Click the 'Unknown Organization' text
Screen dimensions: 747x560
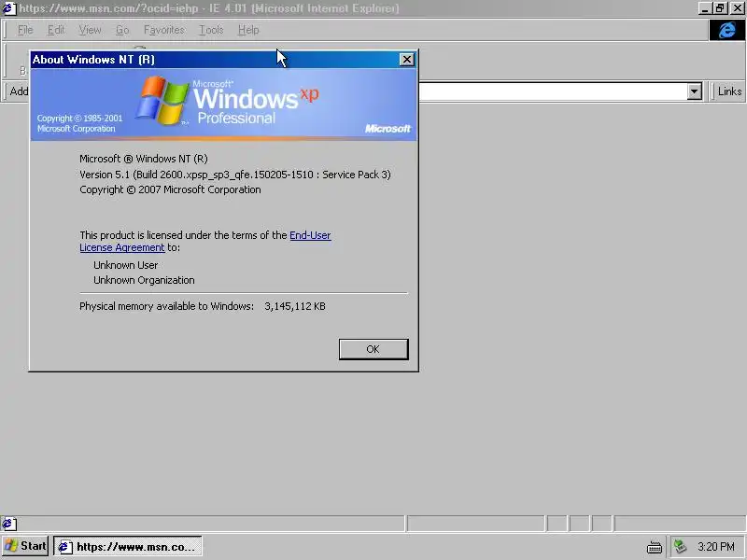(144, 281)
